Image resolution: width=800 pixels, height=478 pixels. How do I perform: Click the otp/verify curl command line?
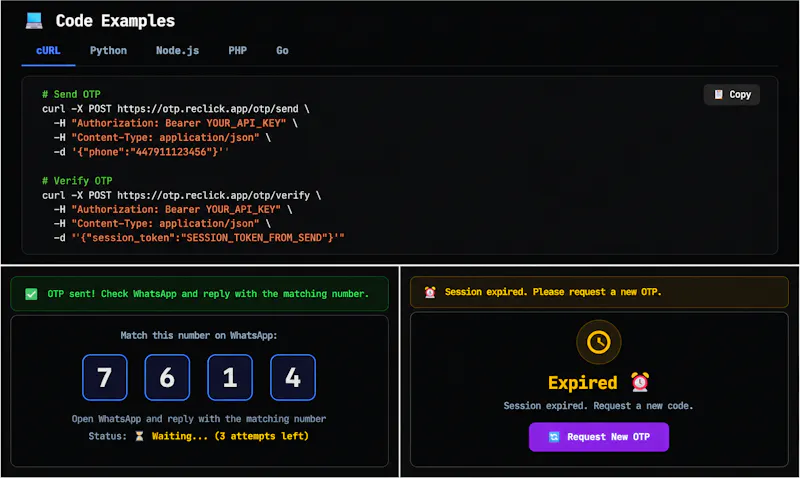click(182, 195)
